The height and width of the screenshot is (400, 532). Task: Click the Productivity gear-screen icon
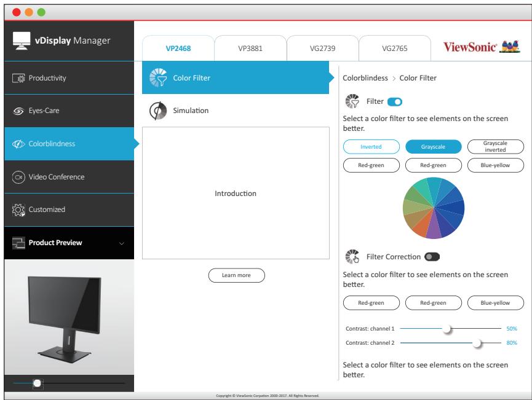coord(18,78)
